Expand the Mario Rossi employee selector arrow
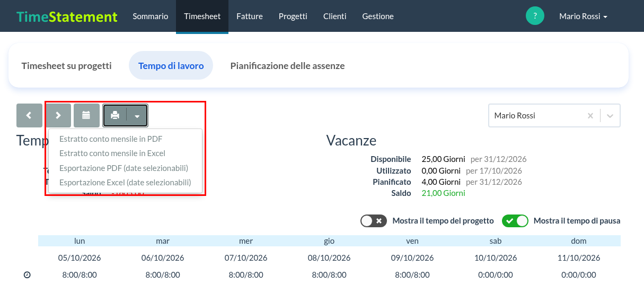The width and height of the screenshot is (644, 283). (x=610, y=115)
